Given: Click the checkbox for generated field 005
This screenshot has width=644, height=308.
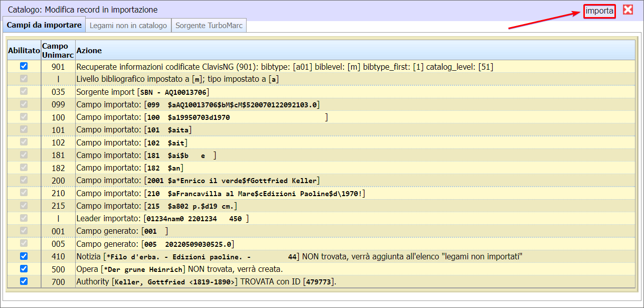Looking at the screenshot, I should coord(24,244).
